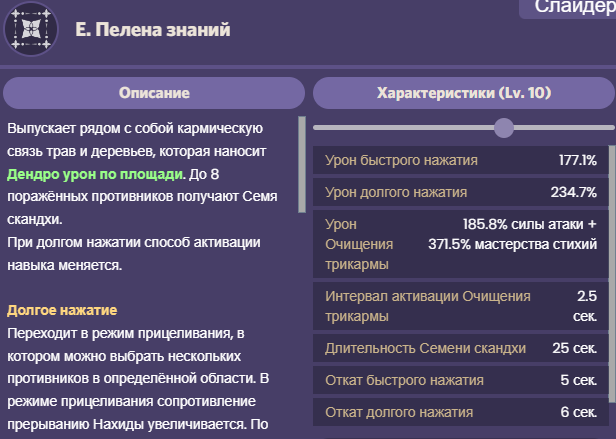
Task: Select the Урон быстрого нажатия row
Action: pos(461,160)
